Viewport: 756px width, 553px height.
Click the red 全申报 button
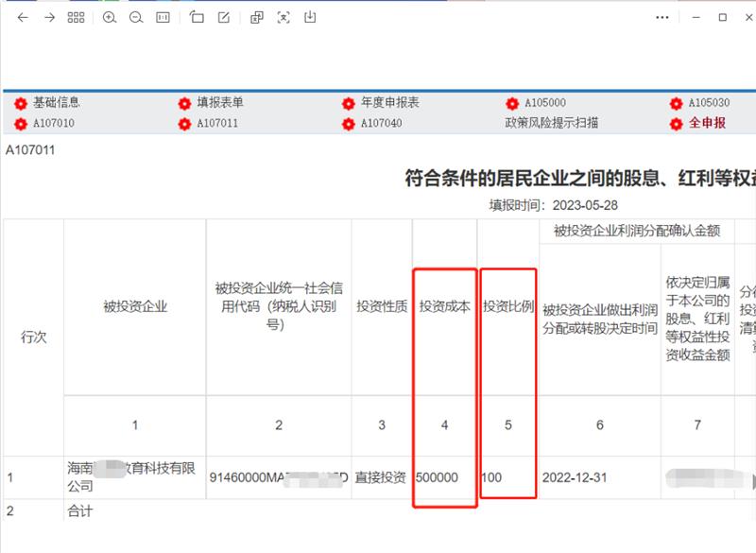706,123
